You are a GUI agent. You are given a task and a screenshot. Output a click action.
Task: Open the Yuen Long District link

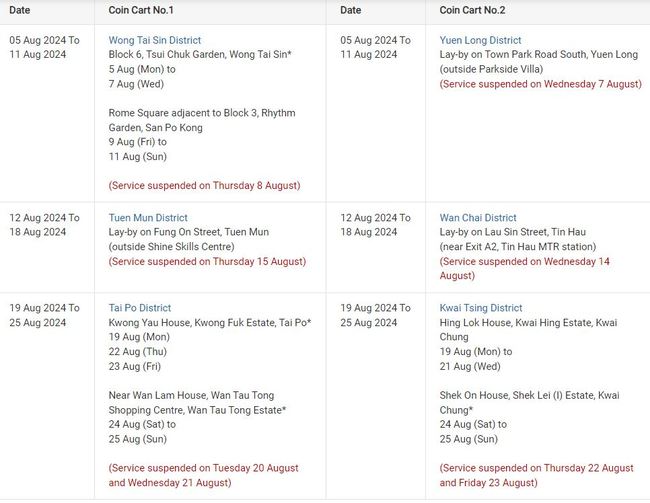coord(480,40)
